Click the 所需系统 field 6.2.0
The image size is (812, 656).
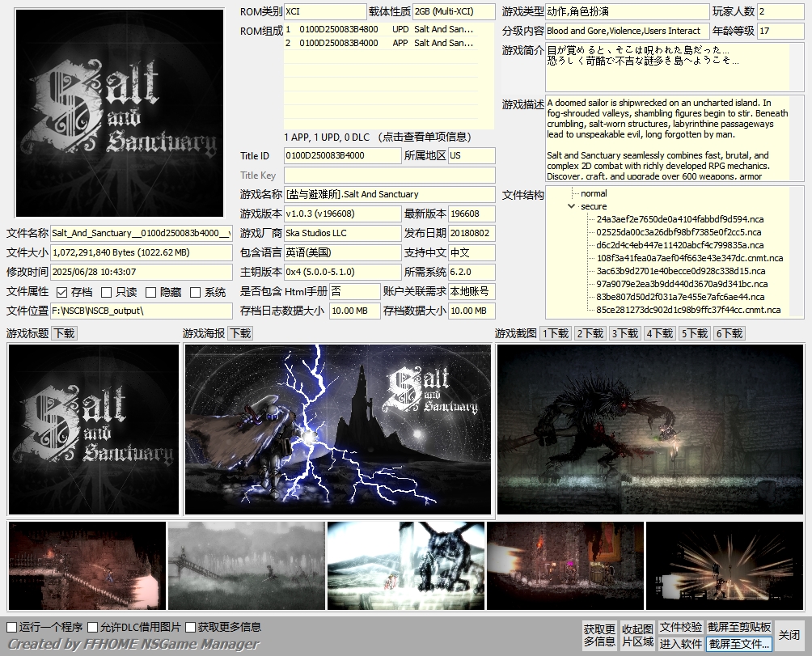pyautogui.click(x=472, y=273)
